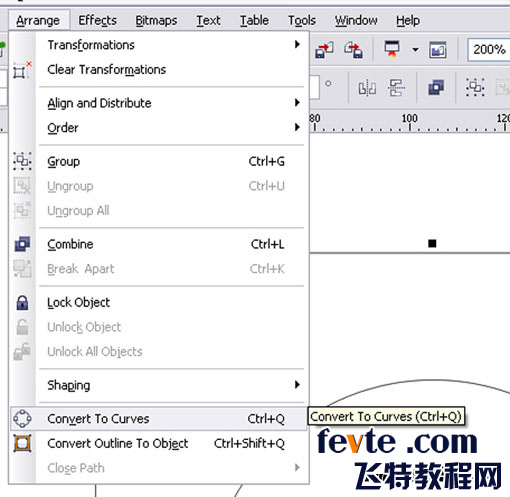Click the Combine icon in the menu
This screenshot has height=497, width=510.
pyautogui.click(x=22, y=244)
